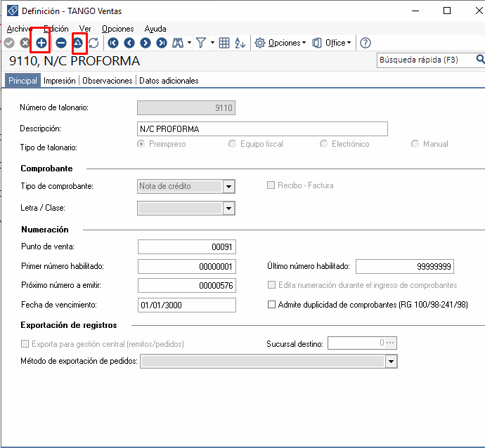
Task: Select the Manual radio button
Action: pyautogui.click(x=415, y=144)
